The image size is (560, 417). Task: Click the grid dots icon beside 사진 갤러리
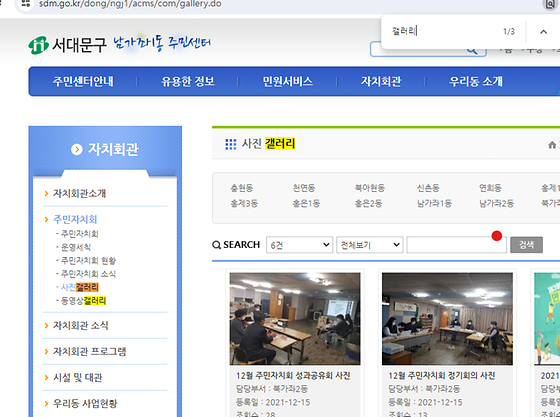tap(231, 144)
